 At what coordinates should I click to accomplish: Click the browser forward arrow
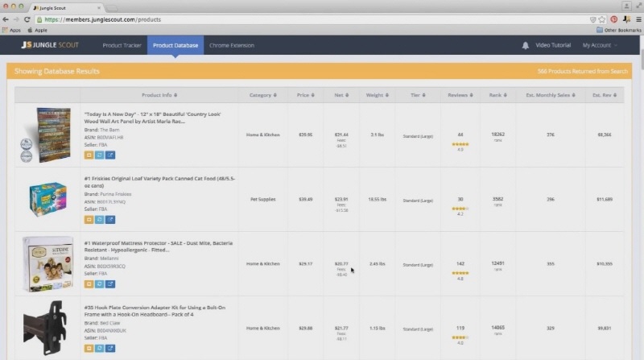[16, 19]
